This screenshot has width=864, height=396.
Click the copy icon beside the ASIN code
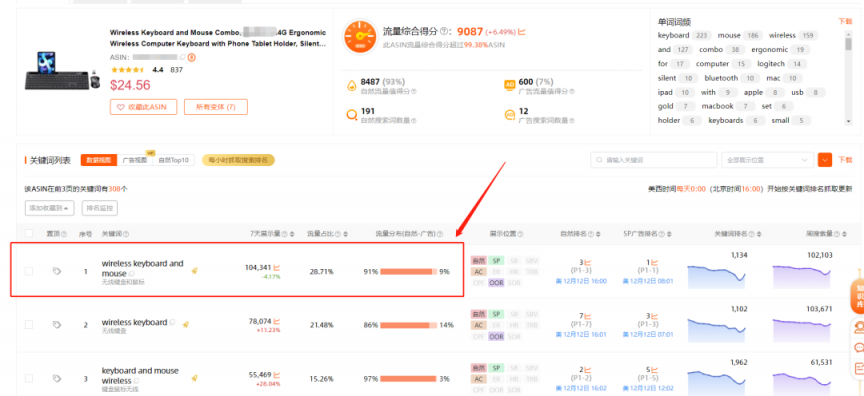click(x=182, y=57)
